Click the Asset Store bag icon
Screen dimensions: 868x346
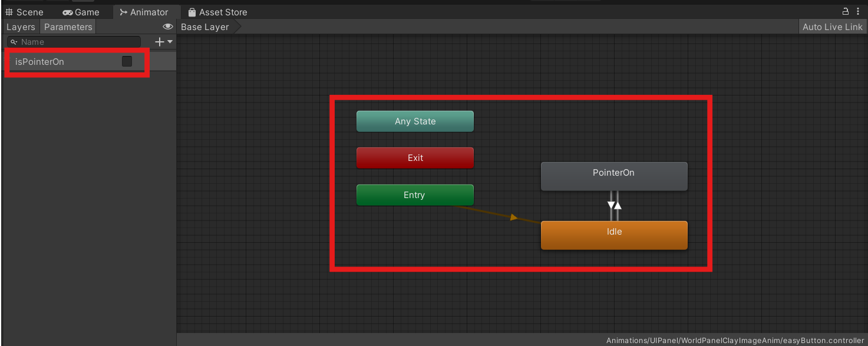tap(192, 12)
